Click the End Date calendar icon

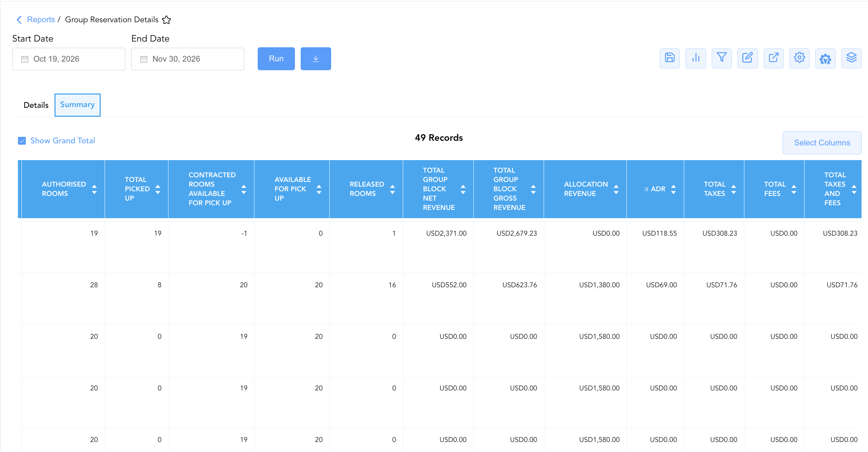tap(144, 59)
